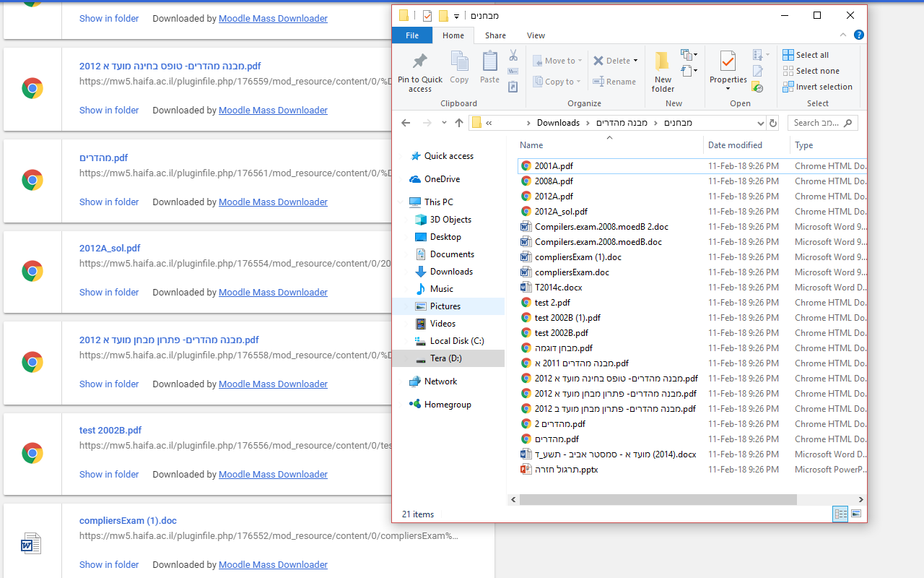Click the History icon in Open group
924x578 pixels.
click(757, 87)
